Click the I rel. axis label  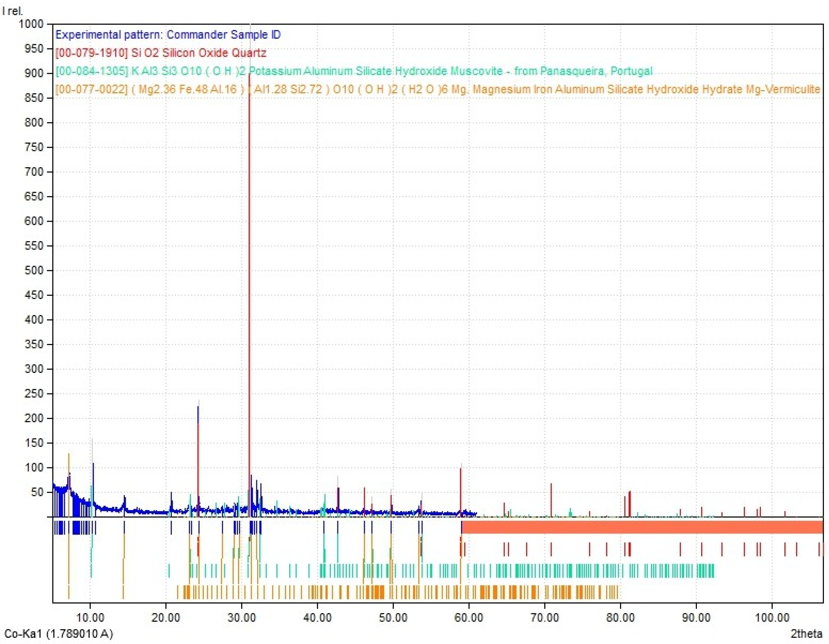click(12, 11)
